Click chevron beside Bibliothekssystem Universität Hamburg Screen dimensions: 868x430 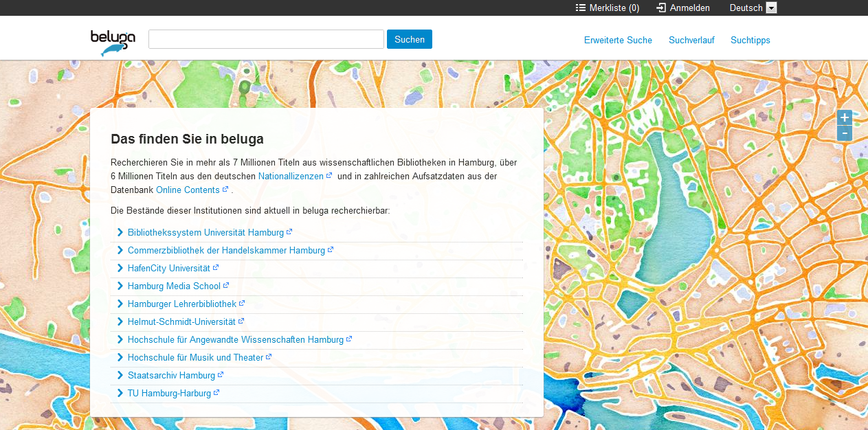120,232
